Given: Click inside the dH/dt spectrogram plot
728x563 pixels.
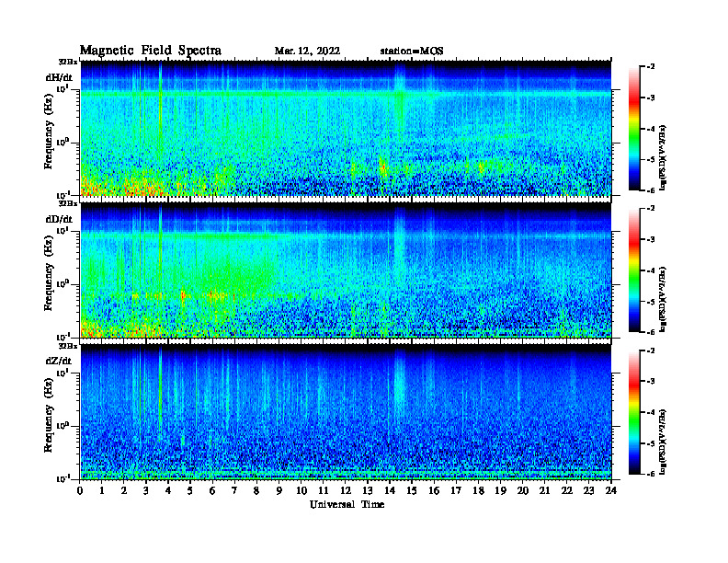Looking at the screenshot, I should click(x=346, y=128).
